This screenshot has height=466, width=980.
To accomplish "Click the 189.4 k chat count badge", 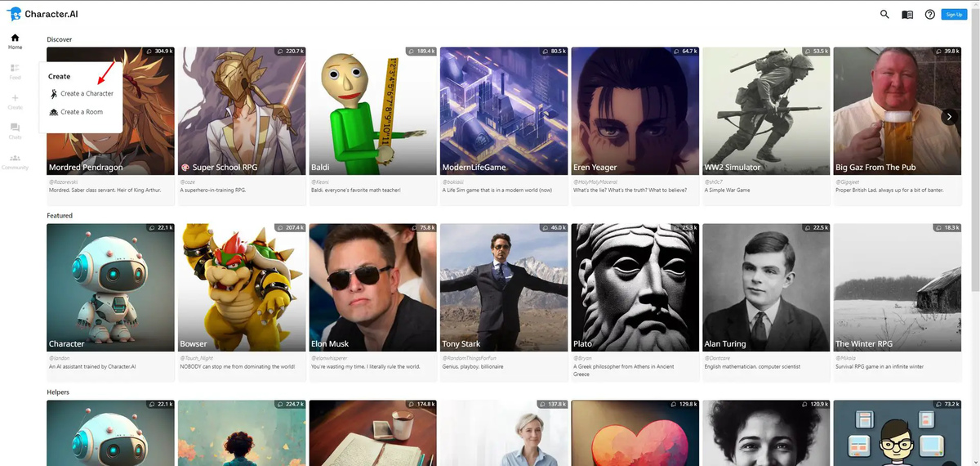I will tap(422, 51).
